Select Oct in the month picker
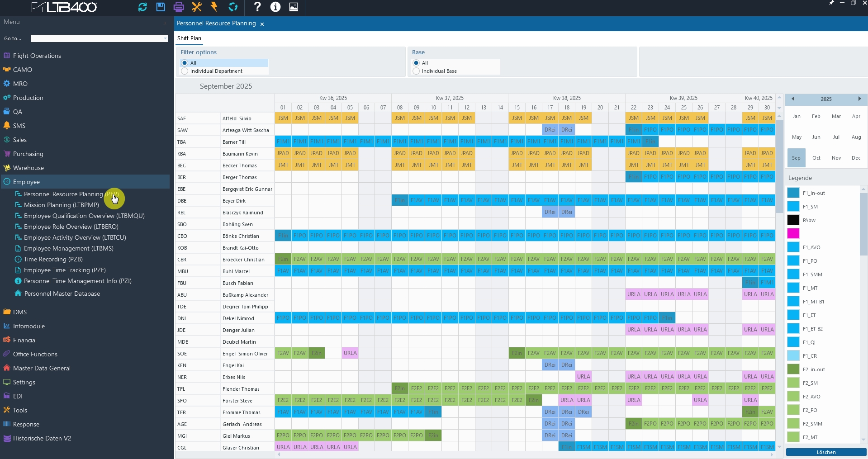Viewport: 868px width, 459px height. coord(816,158)
